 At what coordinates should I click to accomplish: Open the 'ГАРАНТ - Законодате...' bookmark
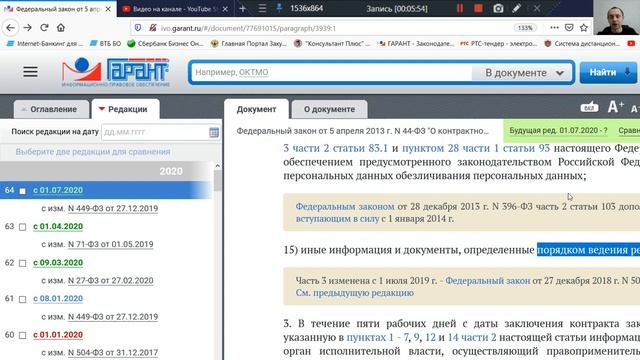(x=416, y=43)
